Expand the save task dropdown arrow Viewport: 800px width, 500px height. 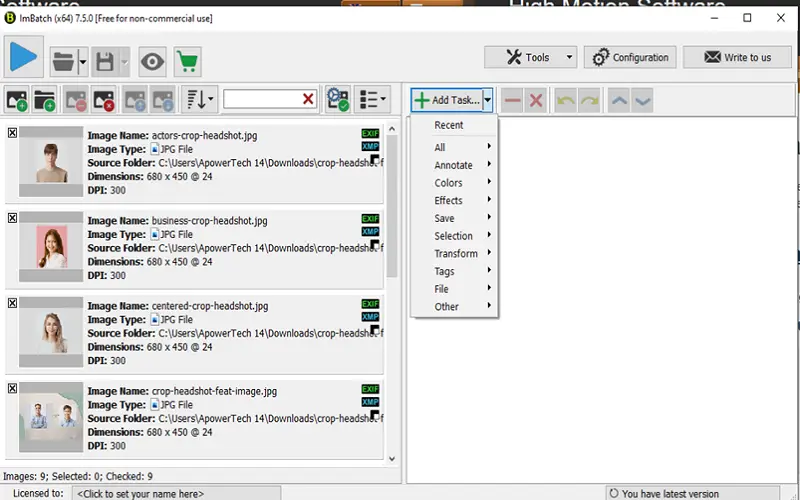point(124,62)
